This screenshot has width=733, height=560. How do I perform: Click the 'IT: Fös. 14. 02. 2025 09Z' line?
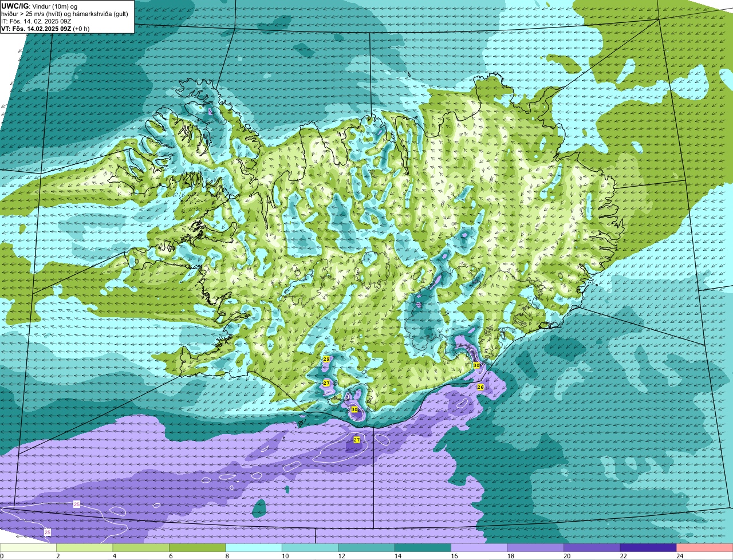point(36,21)
